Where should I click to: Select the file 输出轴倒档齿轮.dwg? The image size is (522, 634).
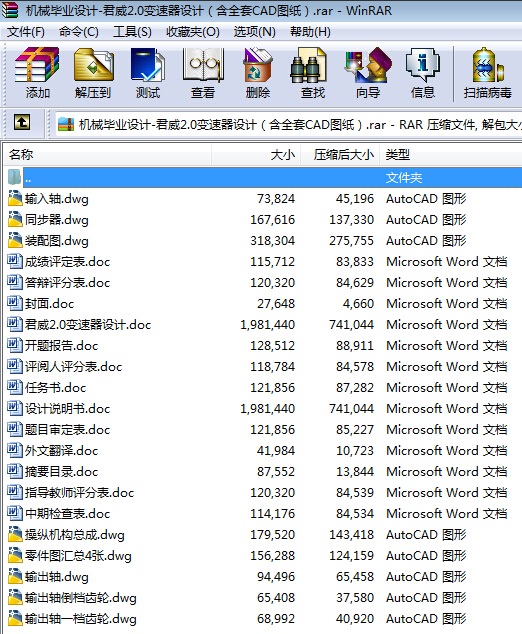click(81, 598)
